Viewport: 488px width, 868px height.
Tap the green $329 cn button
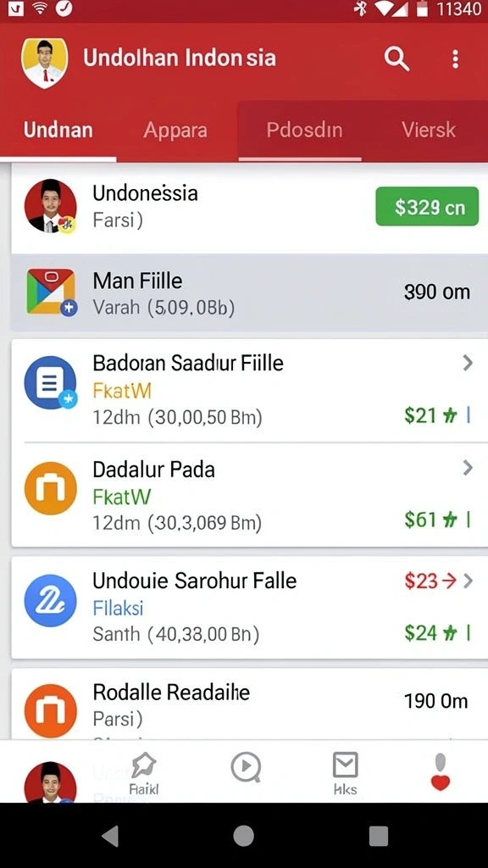(427, 207)
